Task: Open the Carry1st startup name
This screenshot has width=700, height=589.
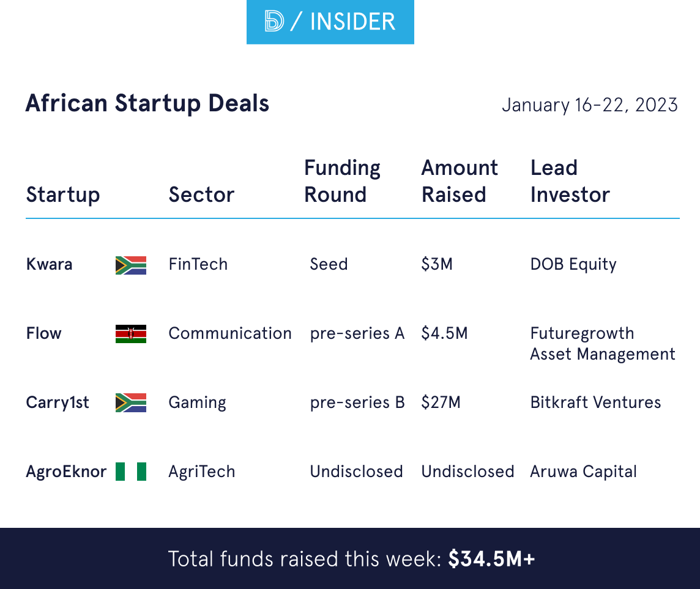Action: pos(58,402)
